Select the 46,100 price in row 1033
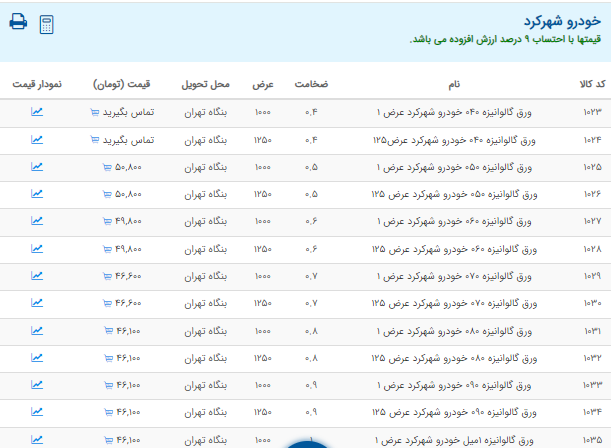This screenshot has width=611, height=448. [128, 384]
